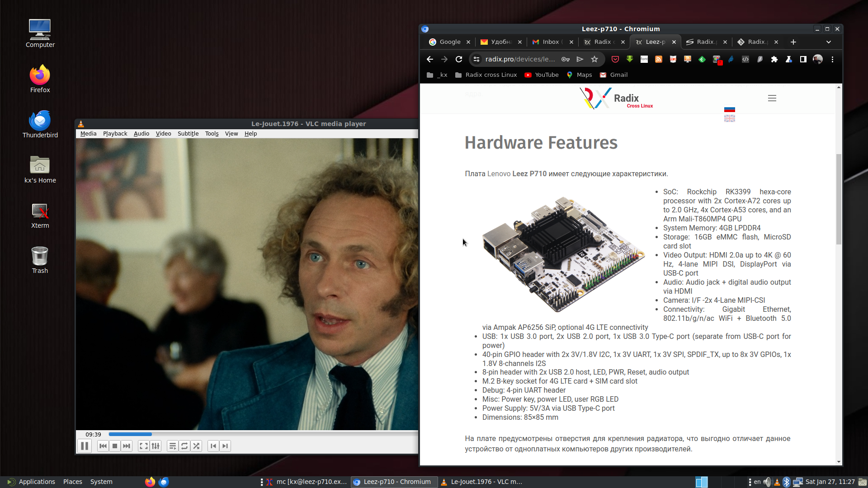Screen dimensions: 868x488
Task: Toggle Chromium side panel
Action: (803, 59)
